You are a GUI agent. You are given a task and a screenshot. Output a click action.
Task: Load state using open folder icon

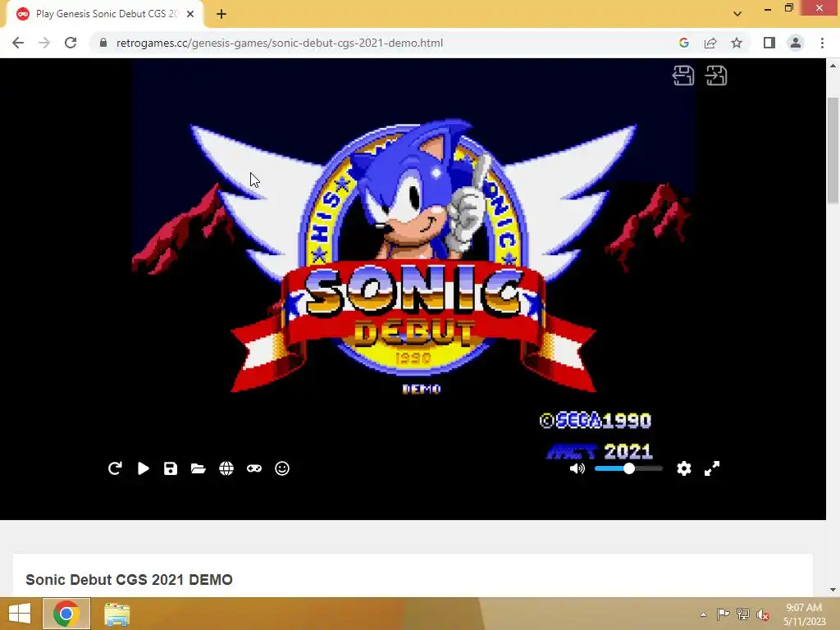click(199, 468)
